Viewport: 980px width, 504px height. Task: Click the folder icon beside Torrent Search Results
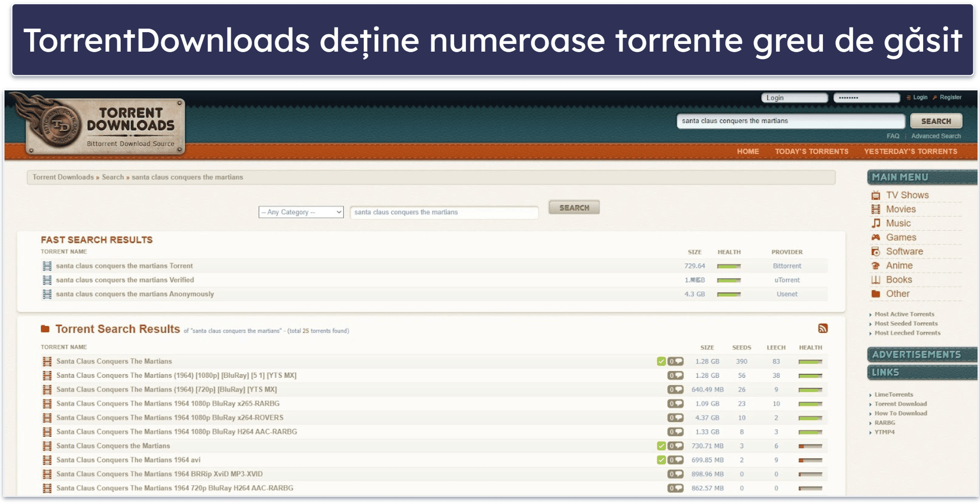click(x=45, y=329)
